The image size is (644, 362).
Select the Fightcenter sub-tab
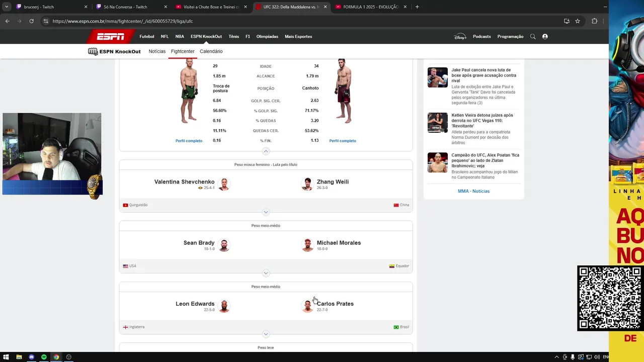(x=183, y=51)
